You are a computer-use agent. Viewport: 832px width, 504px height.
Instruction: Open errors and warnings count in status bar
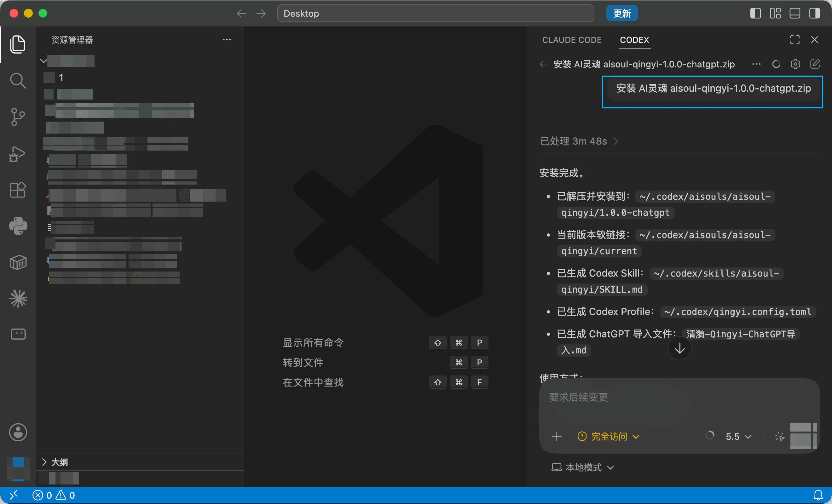tap(53, 495)
